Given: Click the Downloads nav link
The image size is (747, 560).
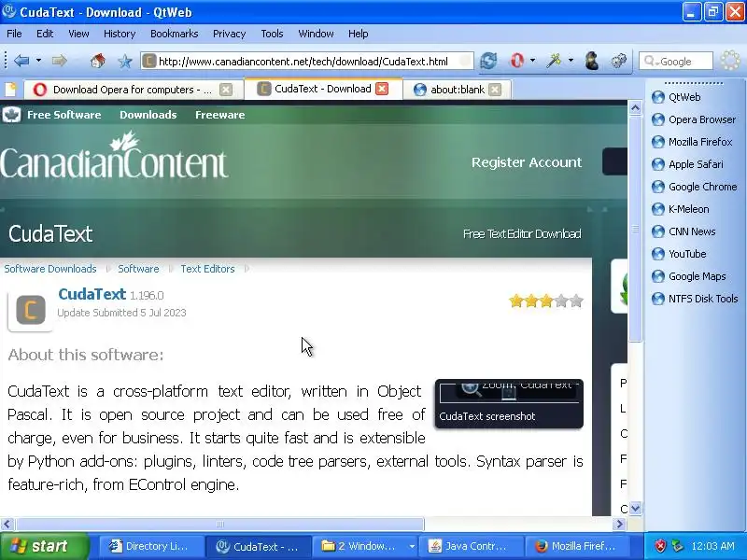Looking at the screenshot, I should (148, 115).
